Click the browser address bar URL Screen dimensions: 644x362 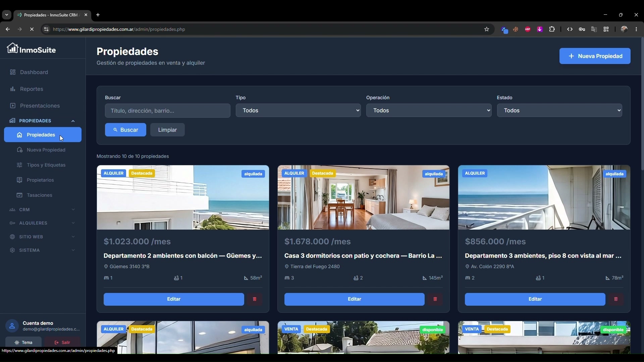pyautogui.click(x=119, y=29)
